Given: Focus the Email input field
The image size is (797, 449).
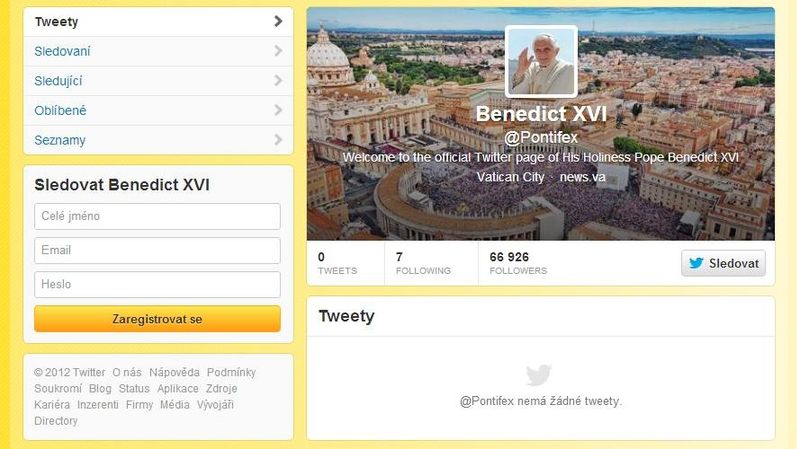Looking at the screenshot, I should [158, 250].
